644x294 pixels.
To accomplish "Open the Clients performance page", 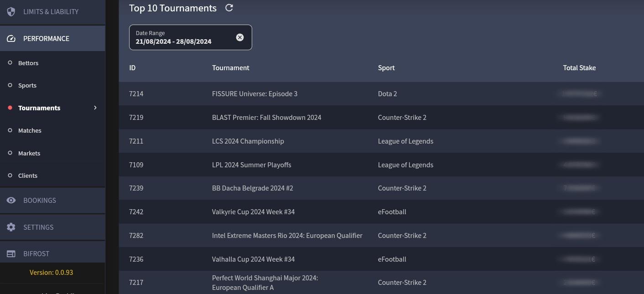I will pyautogui.click(x=28, y=175).
